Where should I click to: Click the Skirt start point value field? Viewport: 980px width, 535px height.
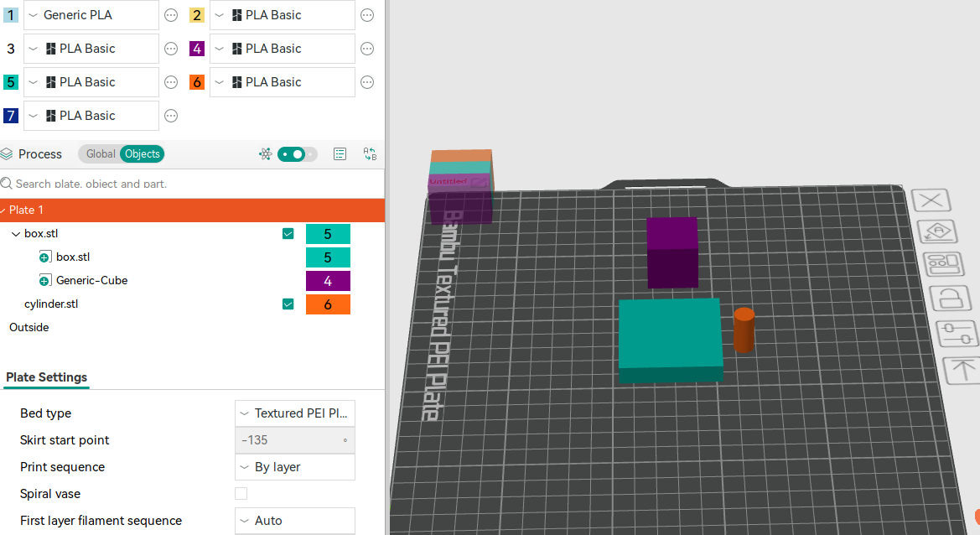click(295, 440)
